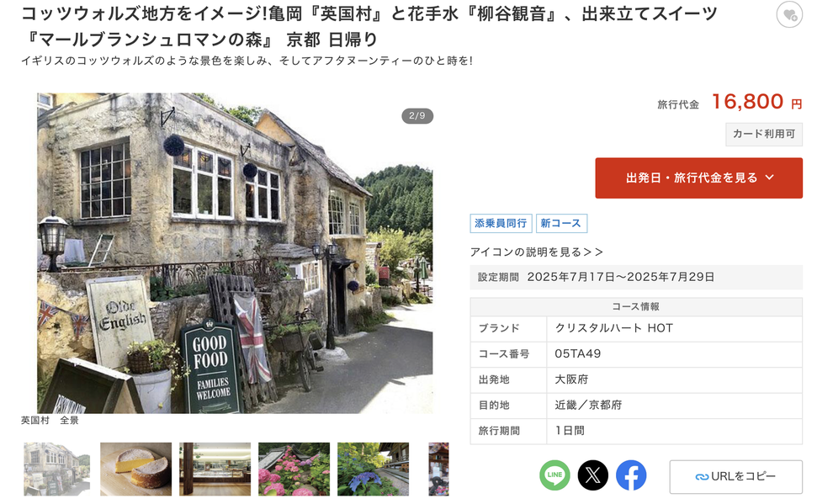Select the partially visible last thumbnail
833x504 pixels.
pos(439,469)
